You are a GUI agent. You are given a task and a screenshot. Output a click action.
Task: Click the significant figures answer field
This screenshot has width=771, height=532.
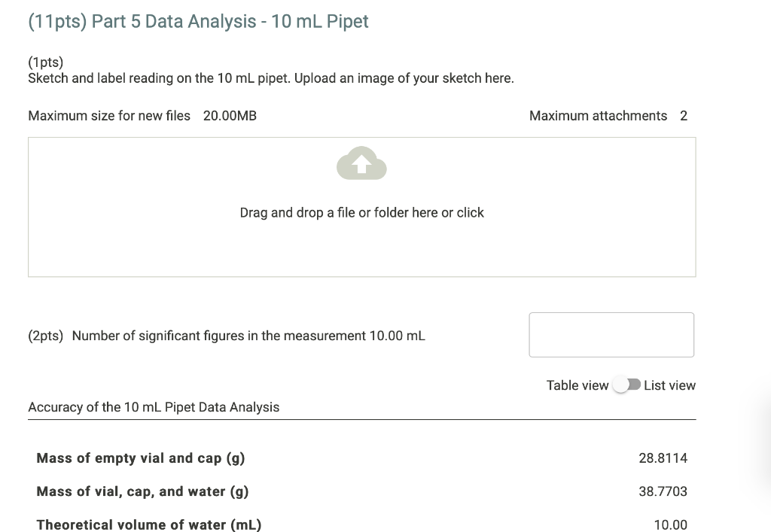[611, 334]
